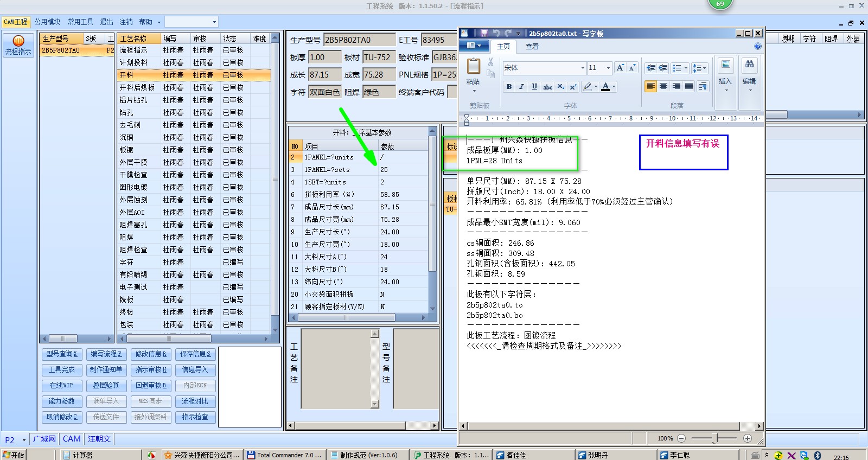868x460 pixels.
Task: Apply subscript formatting in WordPad
Action: 561,86
